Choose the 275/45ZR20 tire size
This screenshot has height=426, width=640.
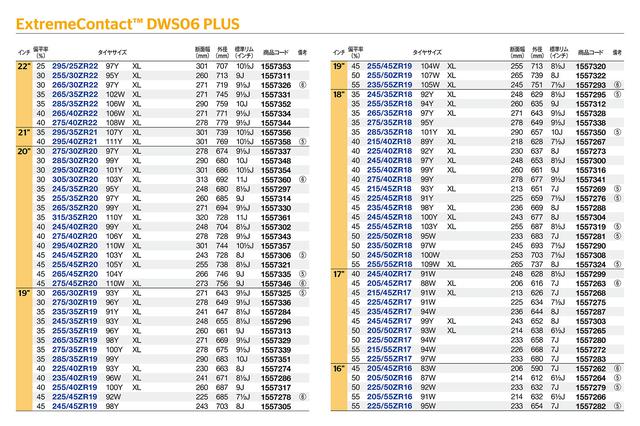click(75, 283)
